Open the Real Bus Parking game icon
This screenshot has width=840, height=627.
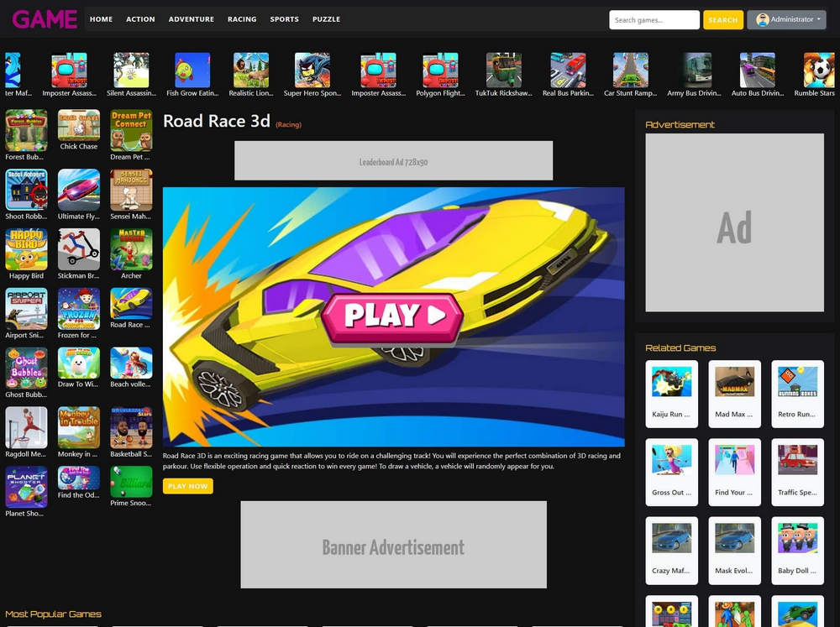[x=568, y=71]
